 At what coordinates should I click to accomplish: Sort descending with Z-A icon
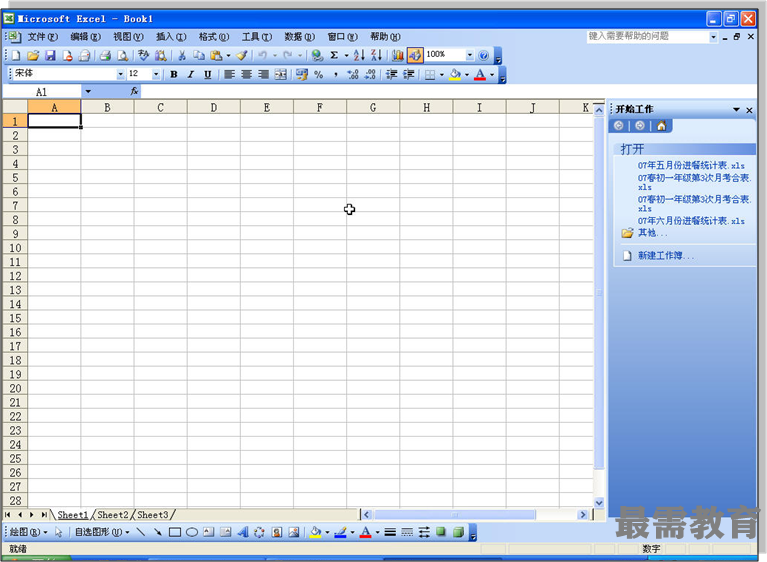point(376,55)
